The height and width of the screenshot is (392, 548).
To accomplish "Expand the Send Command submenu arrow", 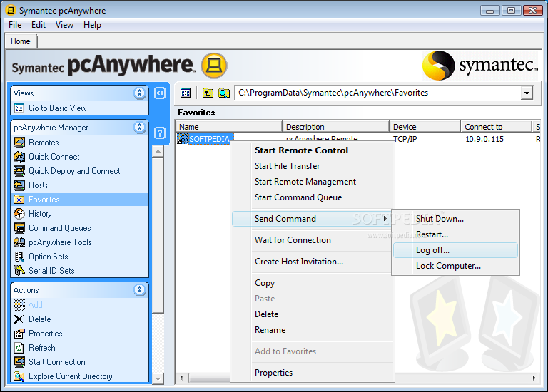I will point(385,219).
